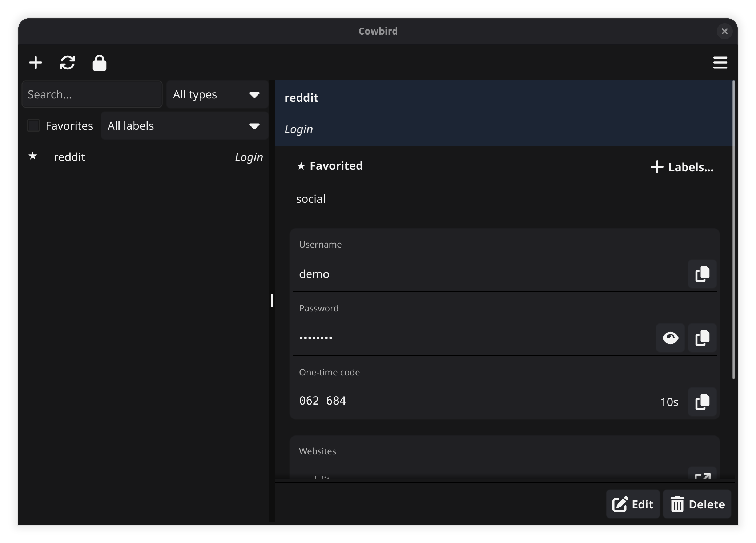Open the hamburger menu

point(720,63)
